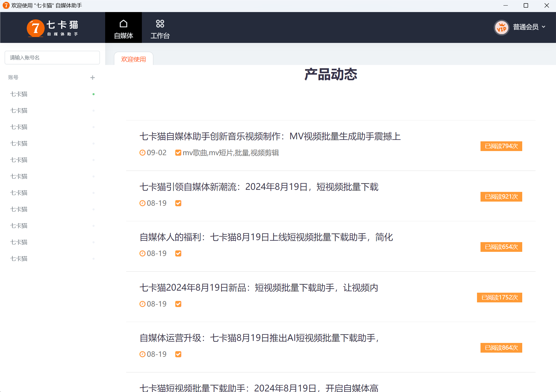Click clock icon in the 自媒体运营升级 row
The height and width of the screenshot is (392, 556).
[142, 354]
